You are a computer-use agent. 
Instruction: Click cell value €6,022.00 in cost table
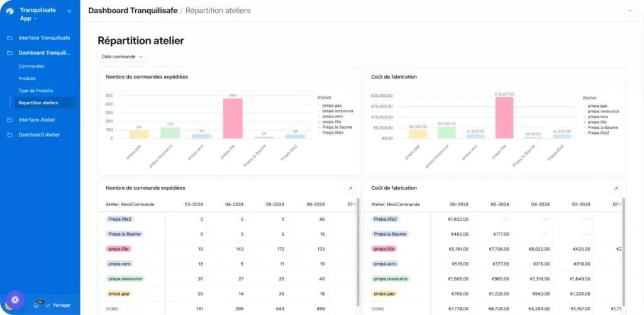(539, 249)
